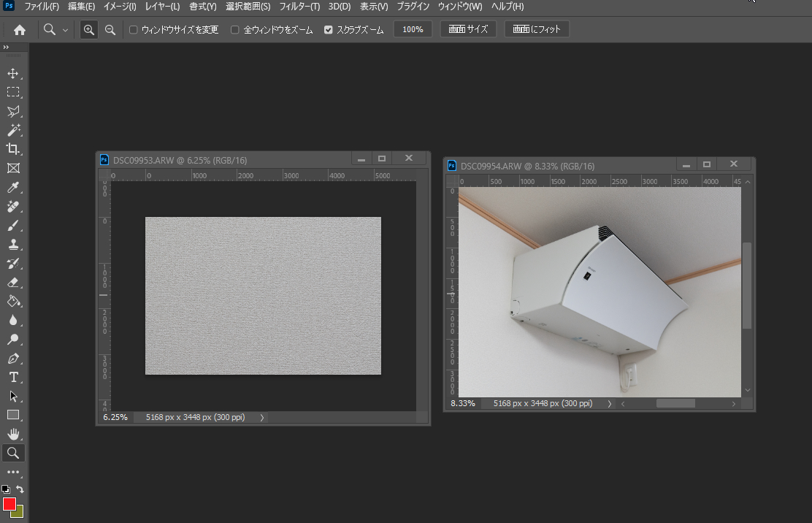Open the レイヤー(L) menu
The height and width of the screenshot is (523, 812).
coord(161,7)
